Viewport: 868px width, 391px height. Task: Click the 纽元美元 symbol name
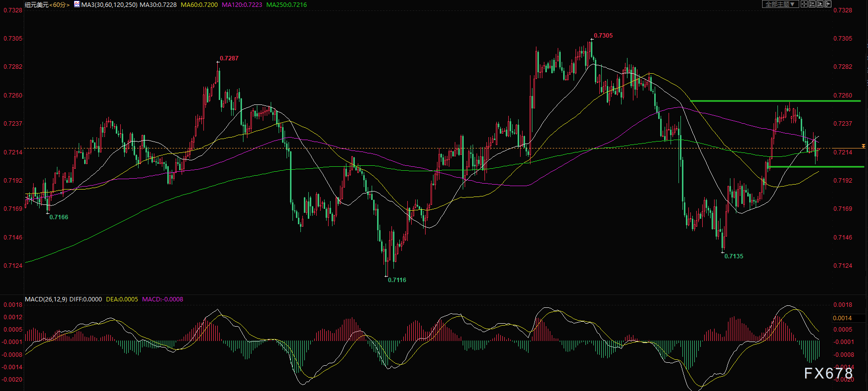coord(37,4)
